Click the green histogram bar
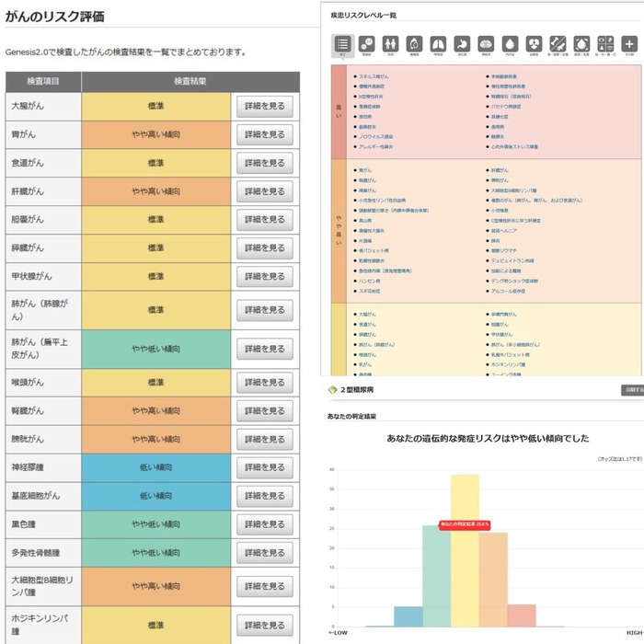644x644 pixels. pyautogui.click(x=437, y=576)
